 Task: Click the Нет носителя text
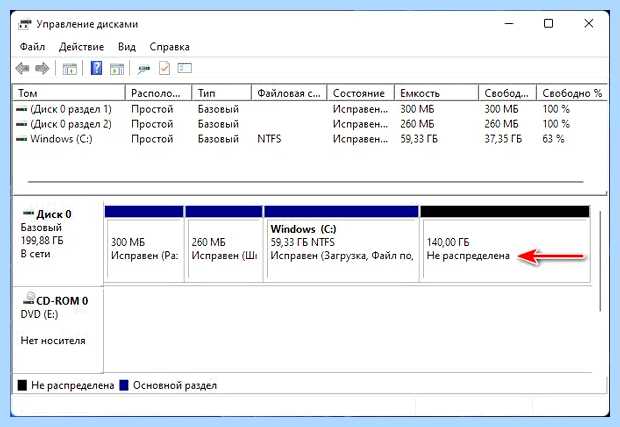(x=53, y=340)
